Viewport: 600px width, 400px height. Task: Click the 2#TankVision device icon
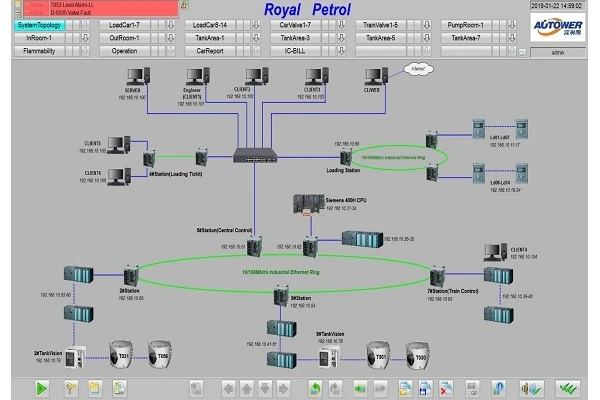point(75,358)
